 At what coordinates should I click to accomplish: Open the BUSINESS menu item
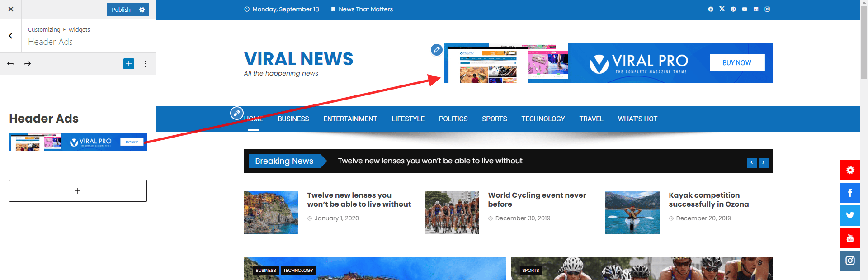pyautogui.click(x=293, y=119)
